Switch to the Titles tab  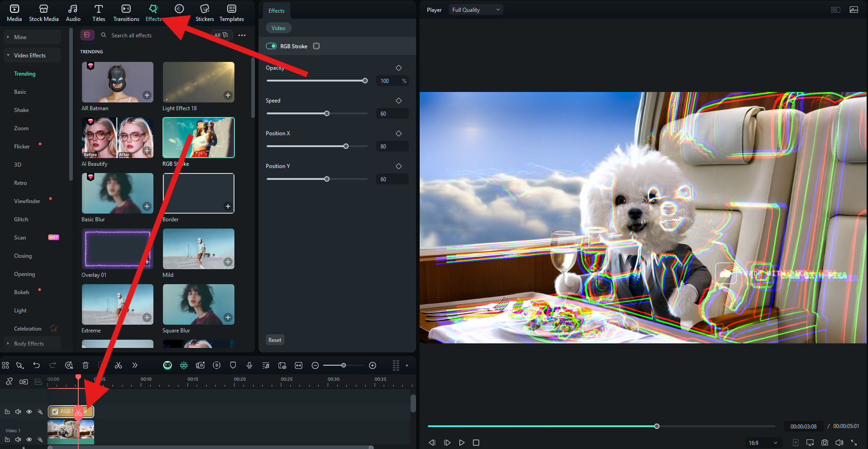98,13
